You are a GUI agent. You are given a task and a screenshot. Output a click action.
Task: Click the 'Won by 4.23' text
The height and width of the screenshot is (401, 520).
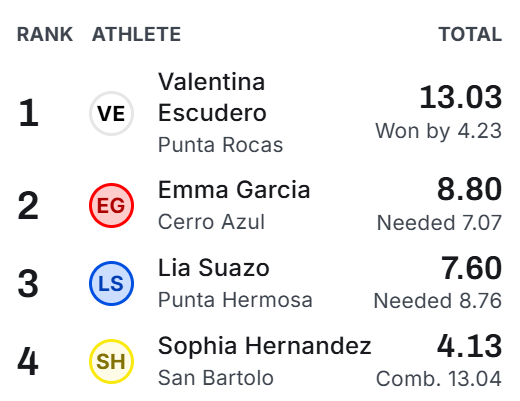click(x=439, y=131)
